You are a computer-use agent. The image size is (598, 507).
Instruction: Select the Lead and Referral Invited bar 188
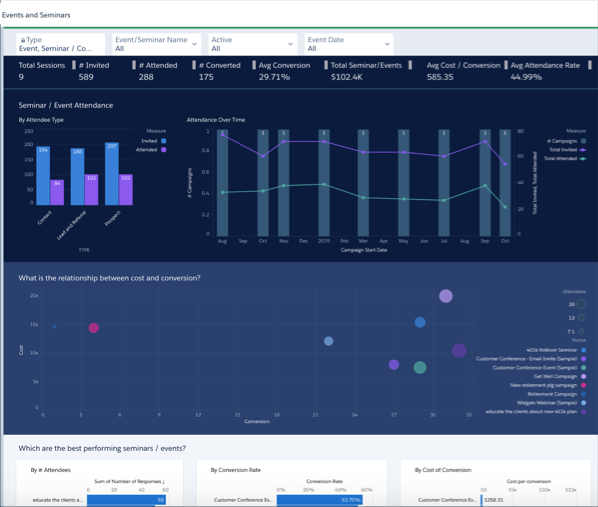click(77, 177)
